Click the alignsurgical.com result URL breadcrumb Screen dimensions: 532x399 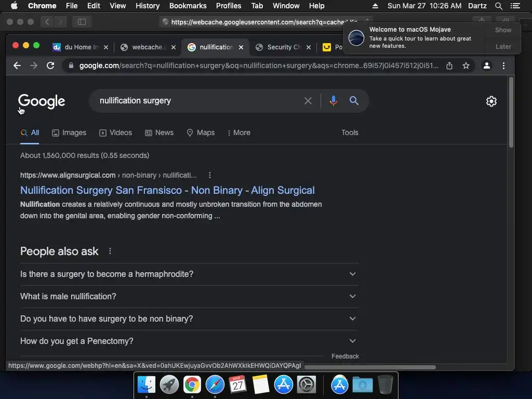pos(108,175)
